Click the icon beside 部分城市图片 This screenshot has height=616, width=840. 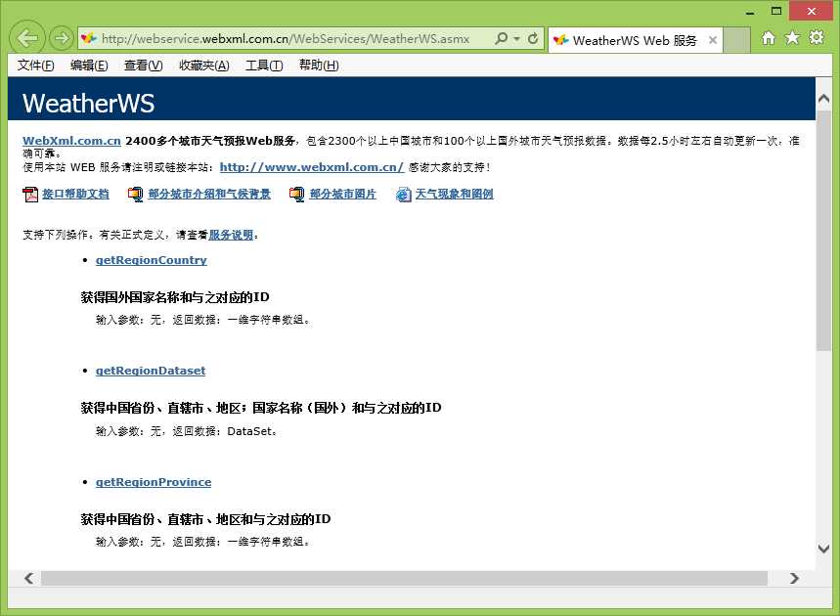coord(296,195)
